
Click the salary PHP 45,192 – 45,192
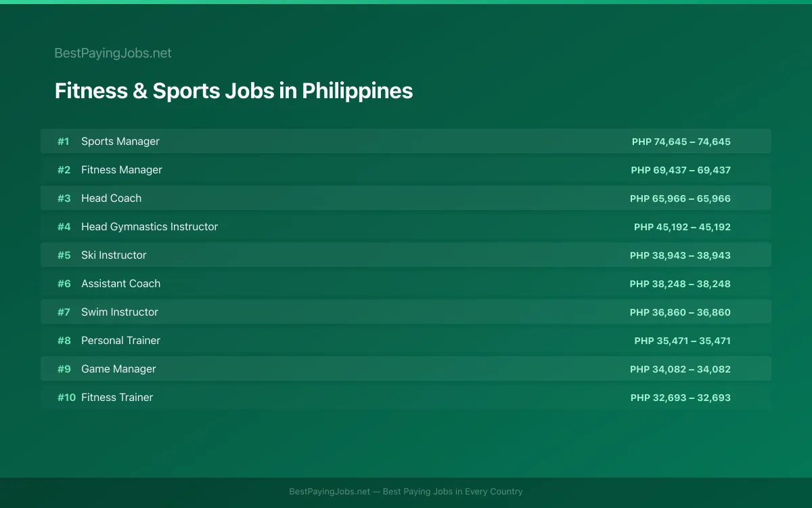coord(682,227)
